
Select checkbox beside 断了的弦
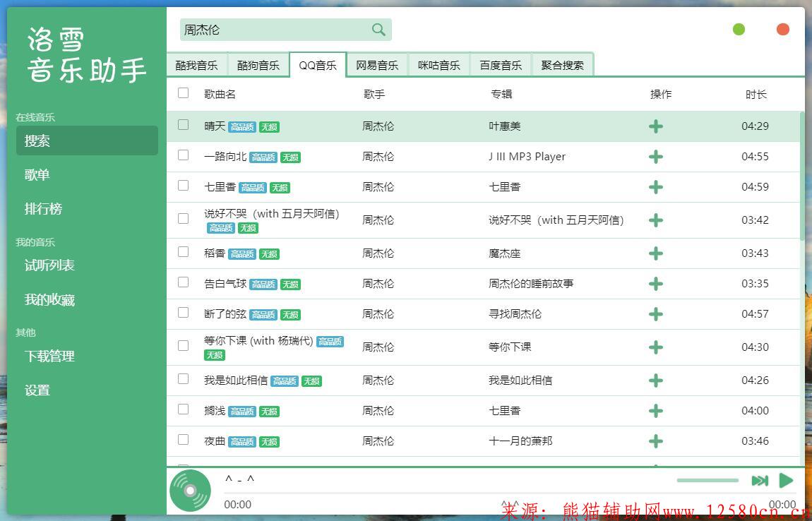pyautogui.click(x=184, y=313)
